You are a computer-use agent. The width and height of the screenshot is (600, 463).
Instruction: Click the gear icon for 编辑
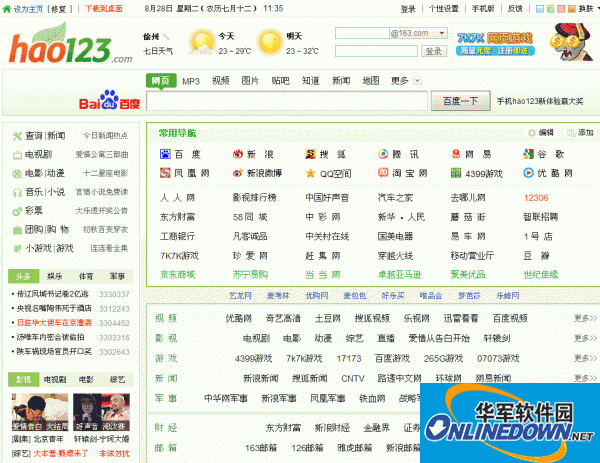[x=532, y=133]
